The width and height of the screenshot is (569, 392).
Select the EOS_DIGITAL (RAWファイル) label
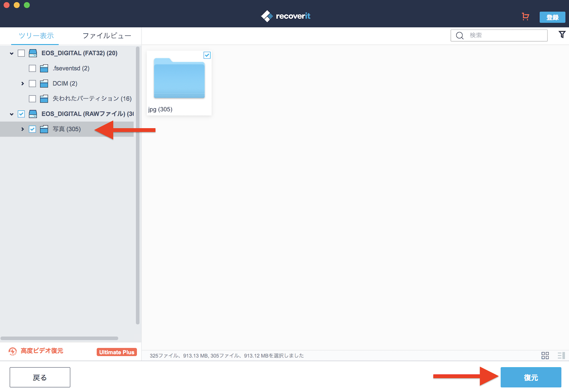click(x=88, y=114)
